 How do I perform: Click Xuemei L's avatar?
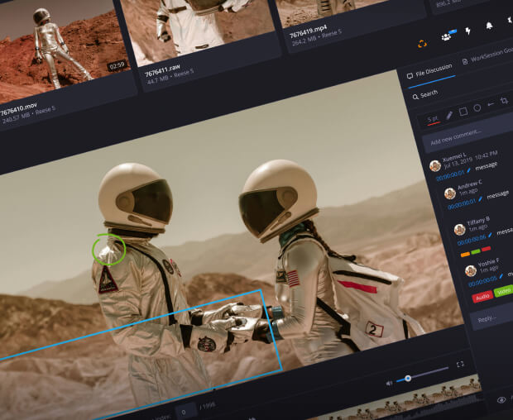click(x=435, y=165)
